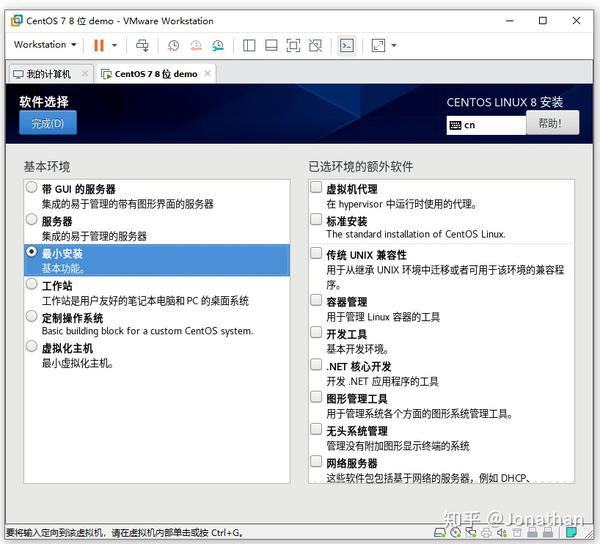Click the network adapter status icon
Screen dimensions: 600x544
pyautogui.click(x=471, y=532)
